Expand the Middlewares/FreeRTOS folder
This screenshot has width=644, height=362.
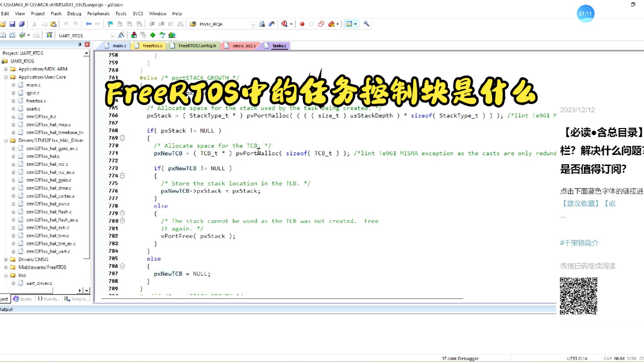[6, 267]
